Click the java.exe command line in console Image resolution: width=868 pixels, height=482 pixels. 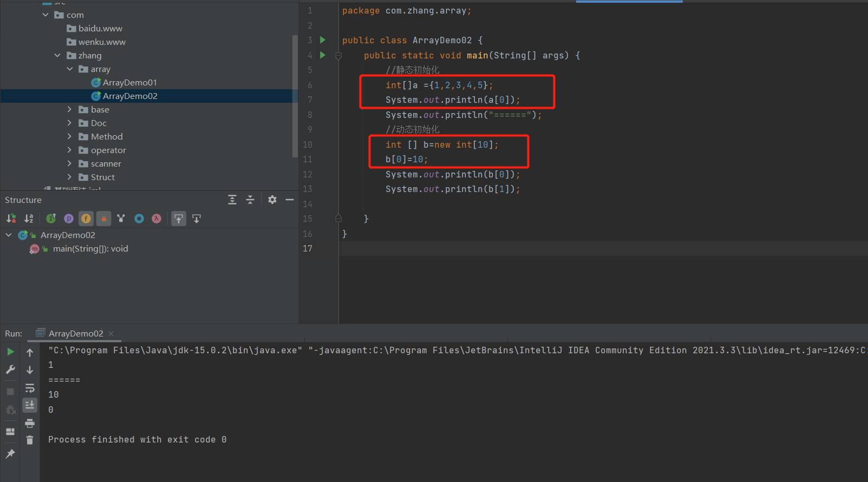458,350
